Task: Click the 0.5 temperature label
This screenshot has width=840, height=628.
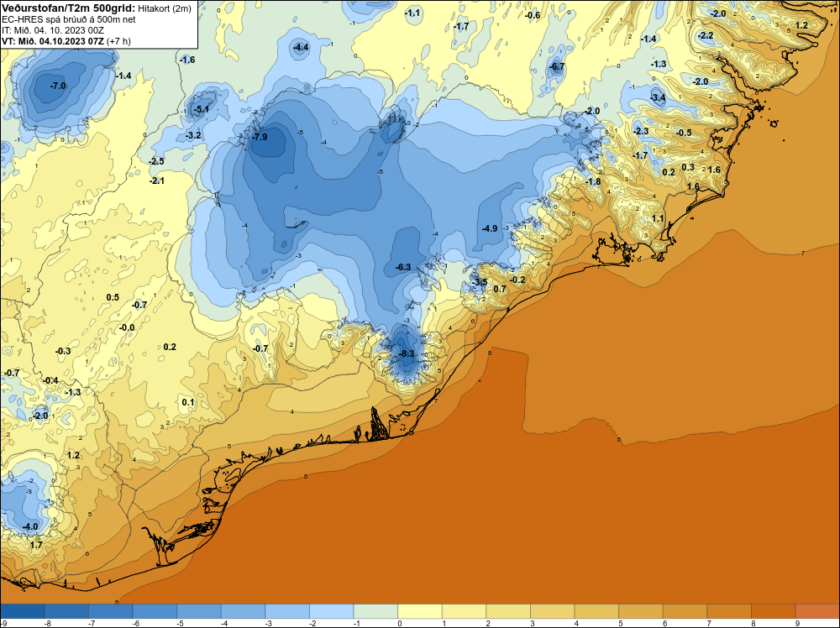Action: click(113, 298)
